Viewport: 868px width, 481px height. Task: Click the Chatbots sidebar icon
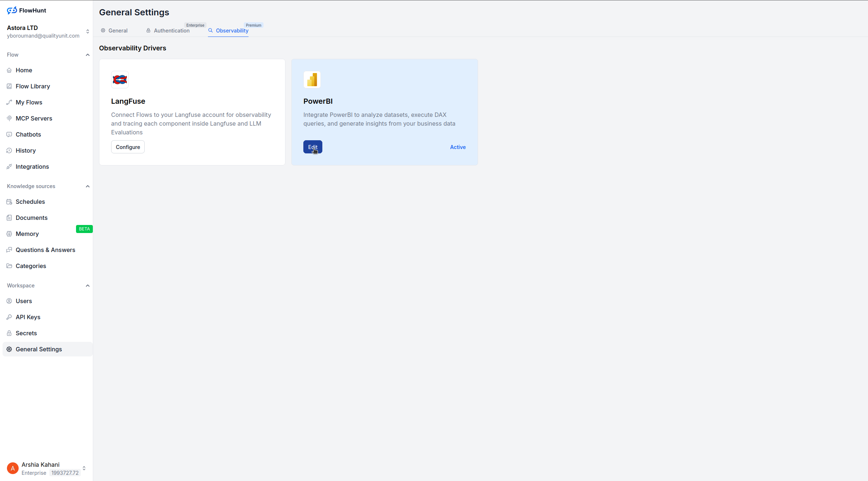9,134
